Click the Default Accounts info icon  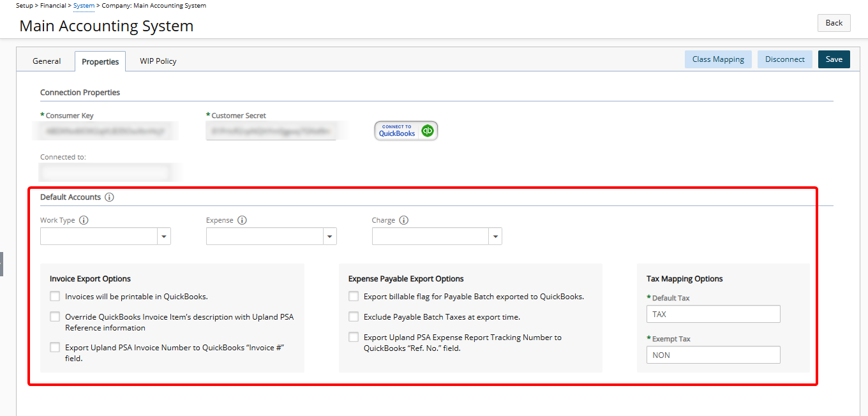point(109,197)
